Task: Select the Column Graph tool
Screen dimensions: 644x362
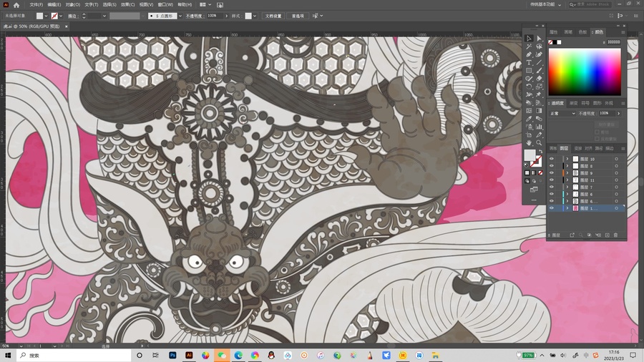Action: [539, 127]
